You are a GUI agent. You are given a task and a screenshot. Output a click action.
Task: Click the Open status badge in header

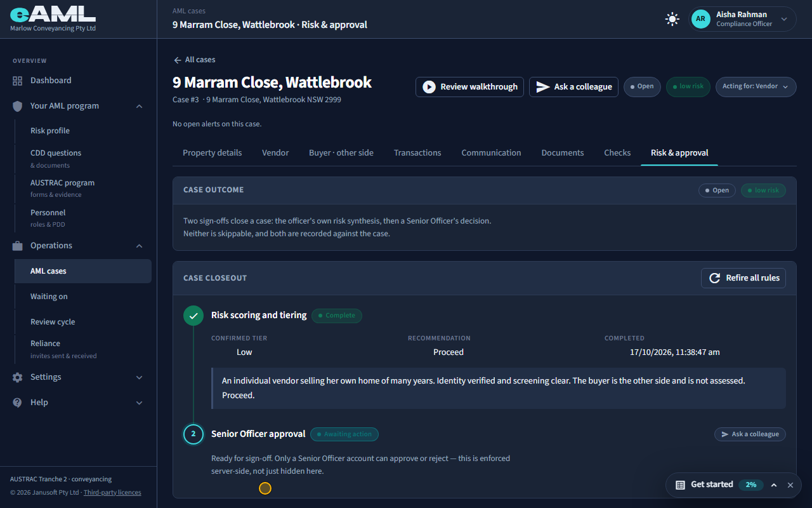[642, 87]
